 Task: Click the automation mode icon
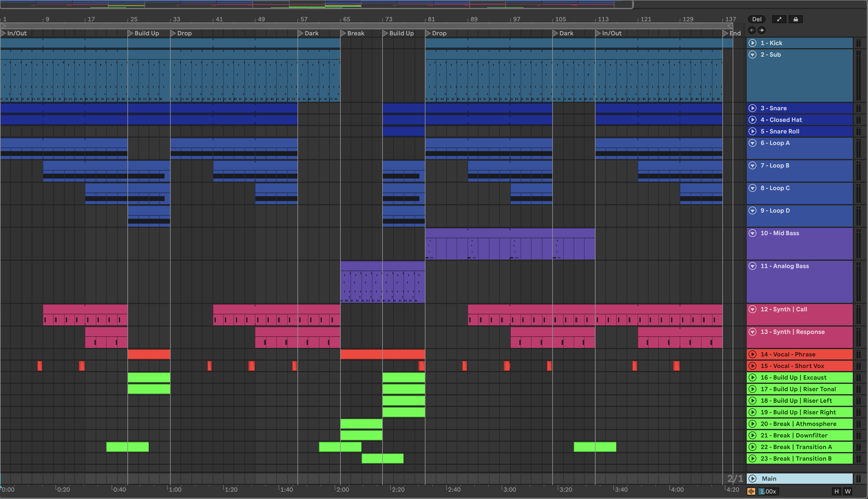pyautogui.click(x=779, y=19)
